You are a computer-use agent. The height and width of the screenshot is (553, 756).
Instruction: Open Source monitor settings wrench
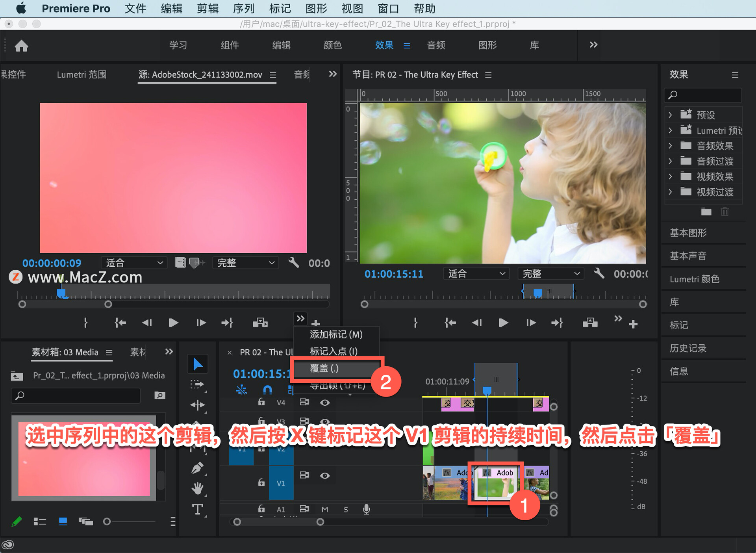click(293, 262)
